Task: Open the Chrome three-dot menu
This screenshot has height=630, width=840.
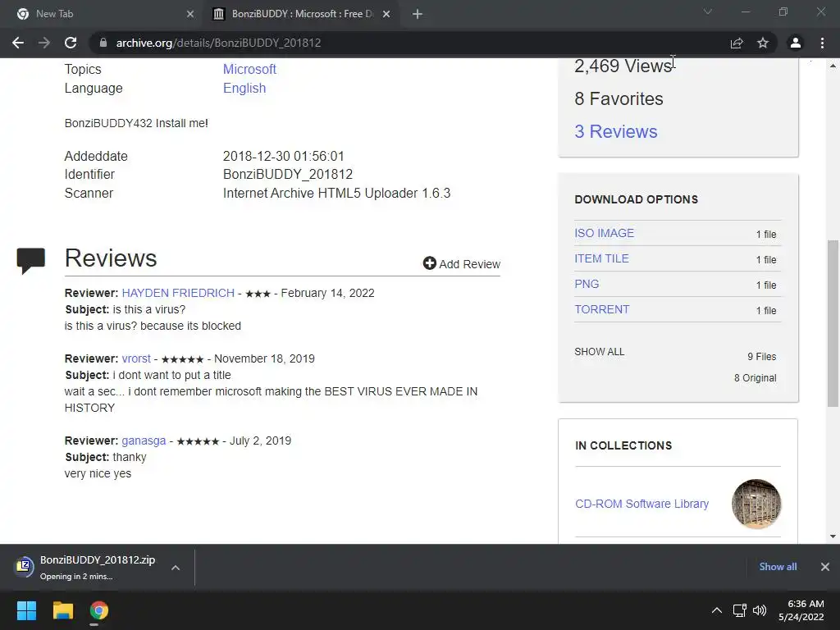Action: point(822,43)
